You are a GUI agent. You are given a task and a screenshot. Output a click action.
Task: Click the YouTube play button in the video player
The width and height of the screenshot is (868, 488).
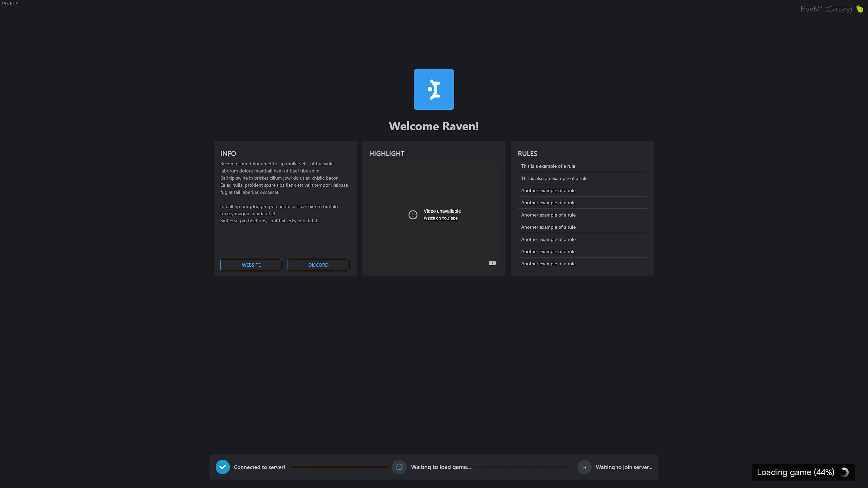tap(492, 263)
